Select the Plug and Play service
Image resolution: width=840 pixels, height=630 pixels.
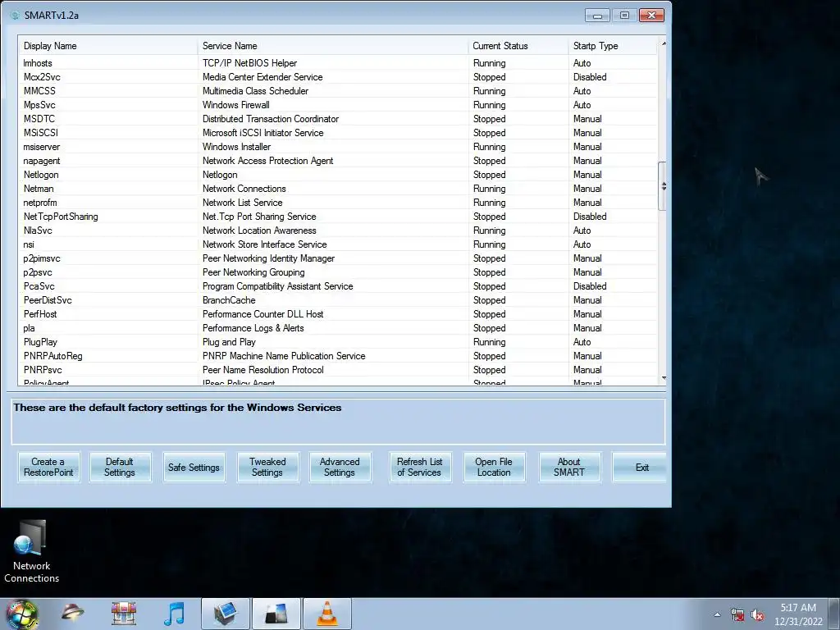(229, 342)
